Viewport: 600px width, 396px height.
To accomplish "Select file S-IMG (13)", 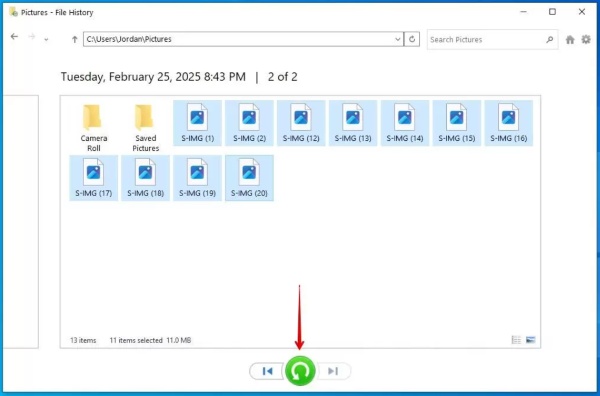I will (353, 123).
